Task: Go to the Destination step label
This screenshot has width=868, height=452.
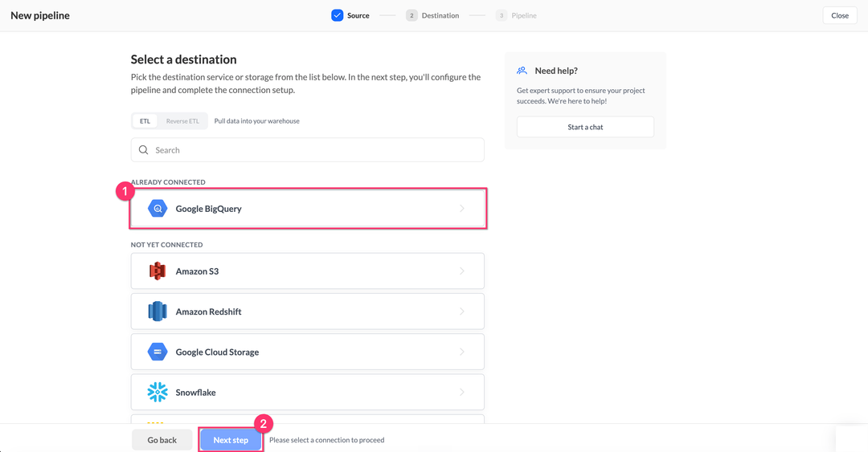Action: (440, 15)
